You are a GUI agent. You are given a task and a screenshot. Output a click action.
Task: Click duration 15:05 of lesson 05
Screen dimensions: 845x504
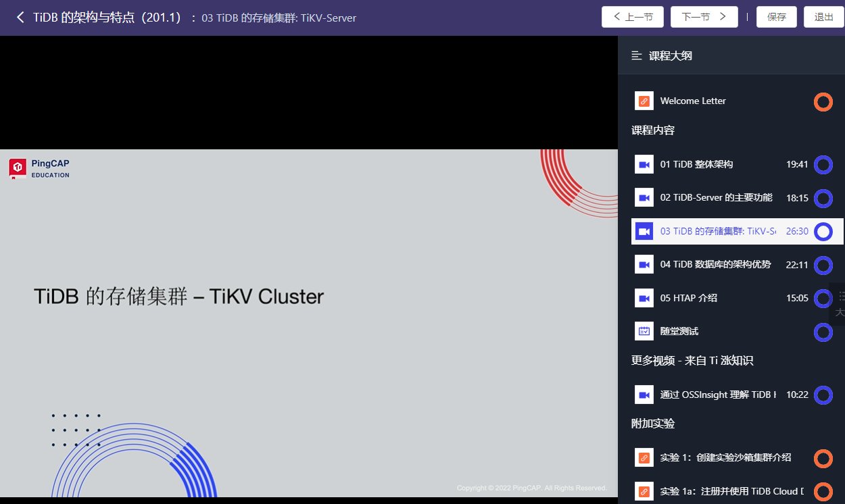pyautogui.click(x=797, y=298)
